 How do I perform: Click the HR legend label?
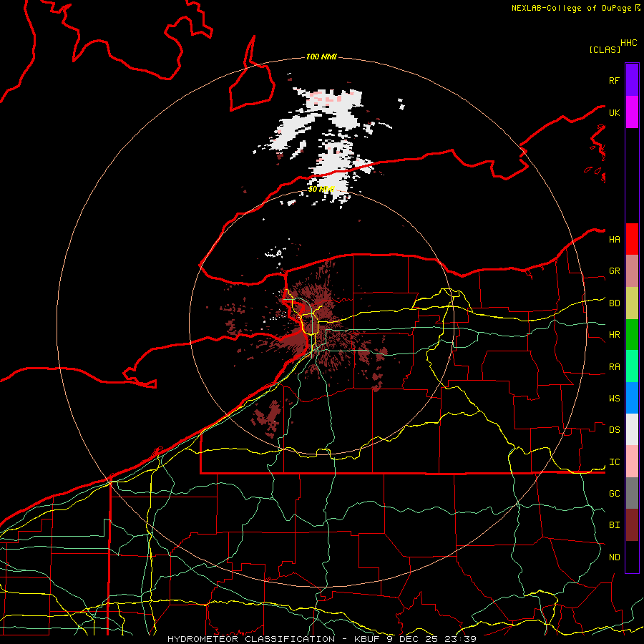614,335
